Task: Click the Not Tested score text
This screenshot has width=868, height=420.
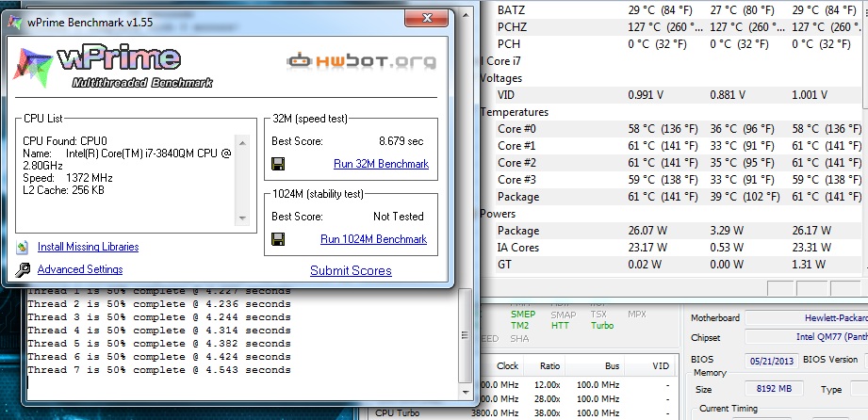Action: (398, 217)
